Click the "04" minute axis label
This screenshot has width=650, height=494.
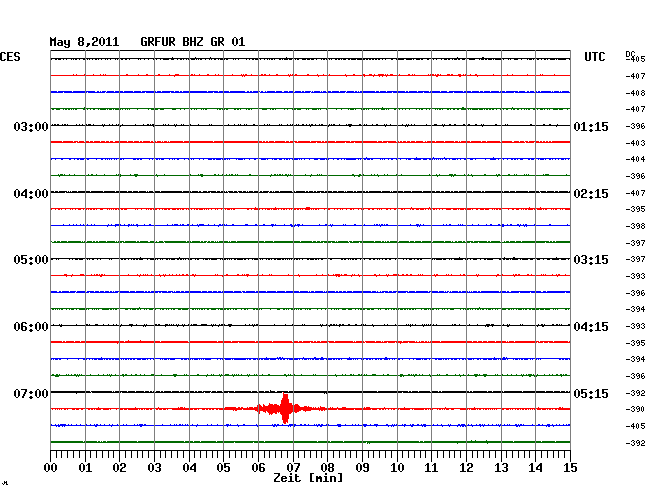(x=189, y=467)
